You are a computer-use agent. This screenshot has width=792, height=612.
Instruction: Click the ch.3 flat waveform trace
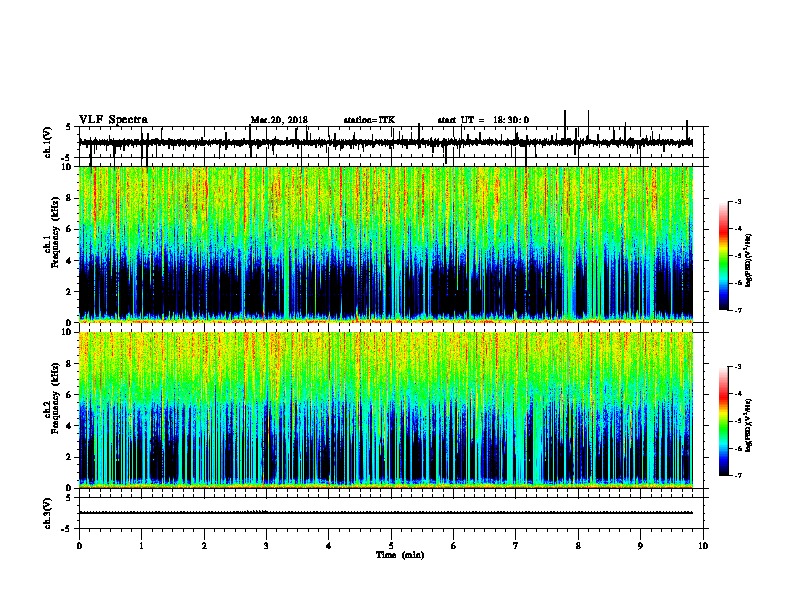385,513
